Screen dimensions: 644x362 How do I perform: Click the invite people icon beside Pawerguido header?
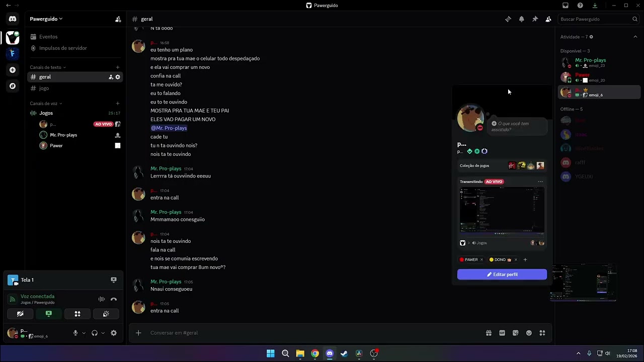click(118, 19)
